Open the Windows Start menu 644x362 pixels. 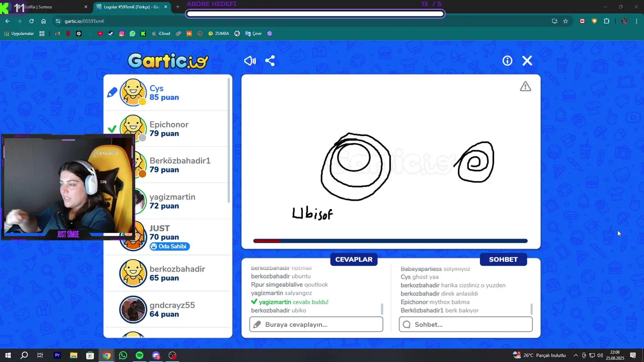8,355
